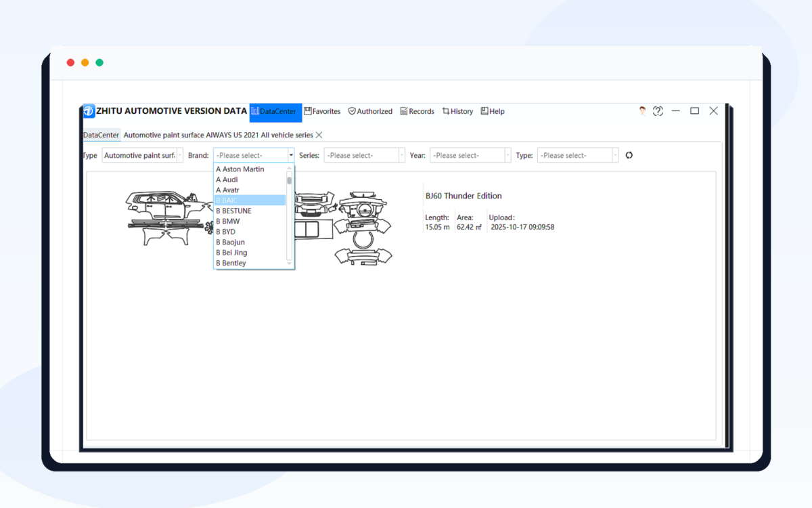Click the red macOS-style close dot
The height and width of the screenshot is (508, 812).
70,62
